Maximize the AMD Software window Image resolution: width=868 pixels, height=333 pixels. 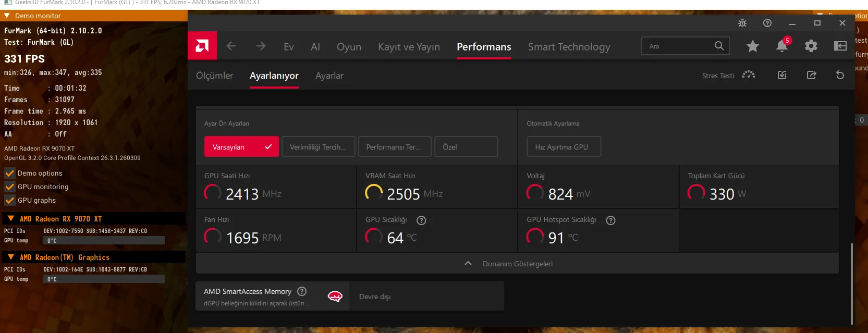817,23
